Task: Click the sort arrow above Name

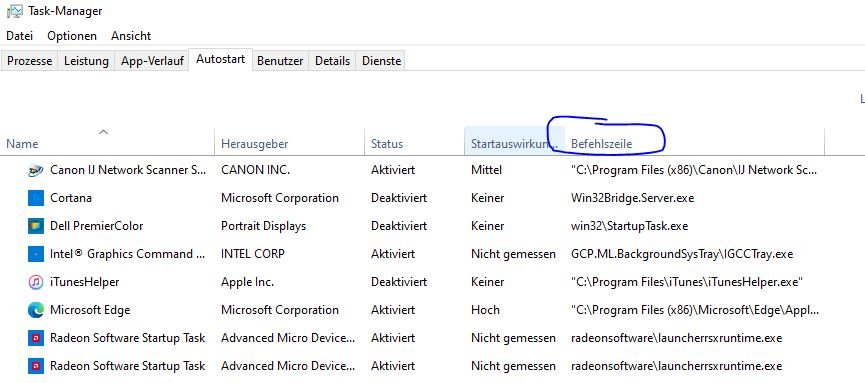Action: 103,131
